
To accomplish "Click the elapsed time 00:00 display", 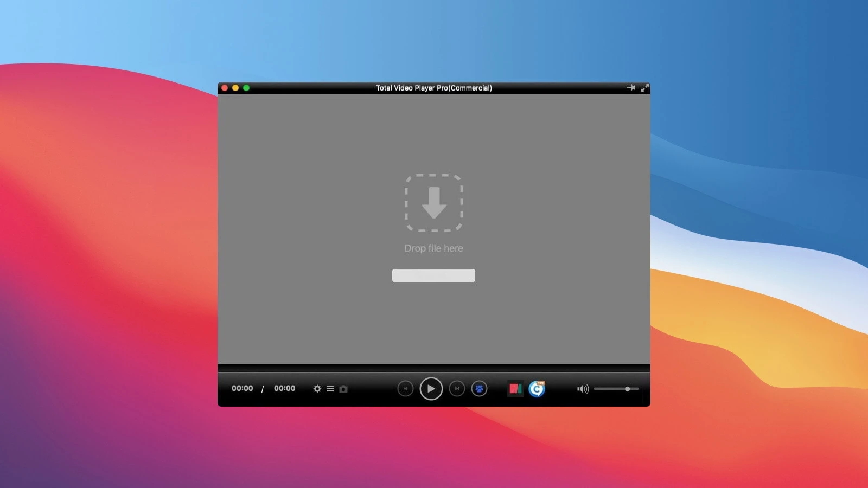I will coord(242,388).
